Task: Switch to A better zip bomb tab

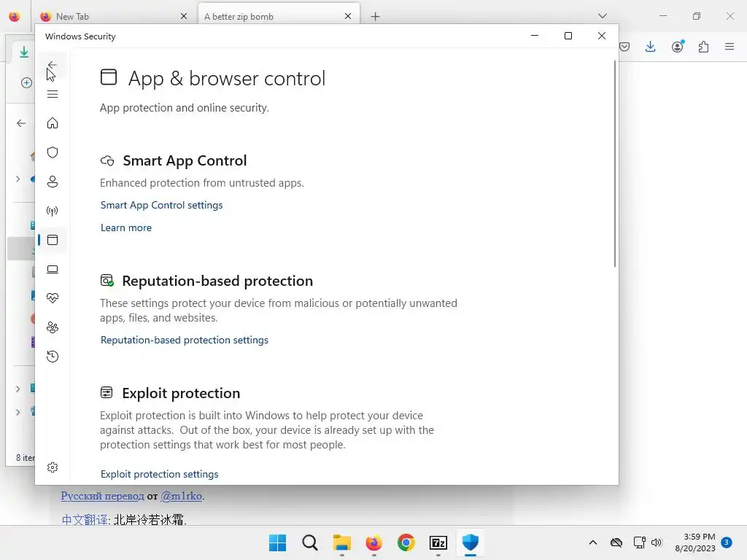Action: pyautogui.click(x=279, y=16)
